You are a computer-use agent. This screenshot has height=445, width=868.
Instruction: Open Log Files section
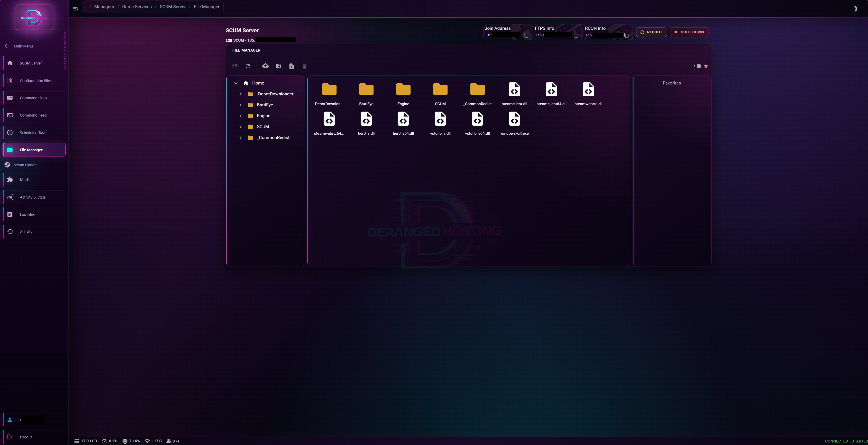tap(34, 214)
